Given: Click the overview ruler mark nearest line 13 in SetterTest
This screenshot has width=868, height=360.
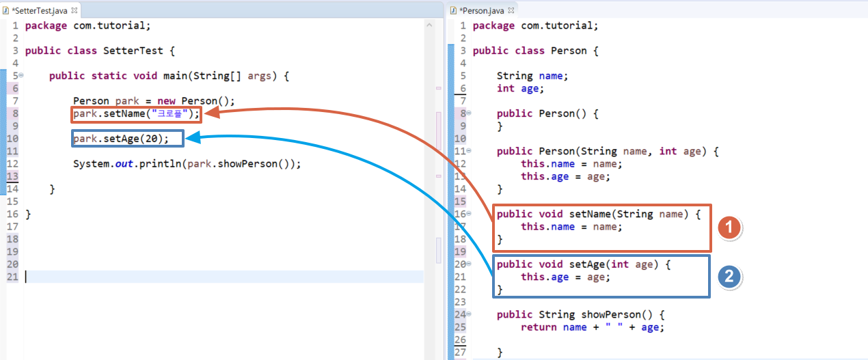Looking at the screenshot, I should point(438,177).
